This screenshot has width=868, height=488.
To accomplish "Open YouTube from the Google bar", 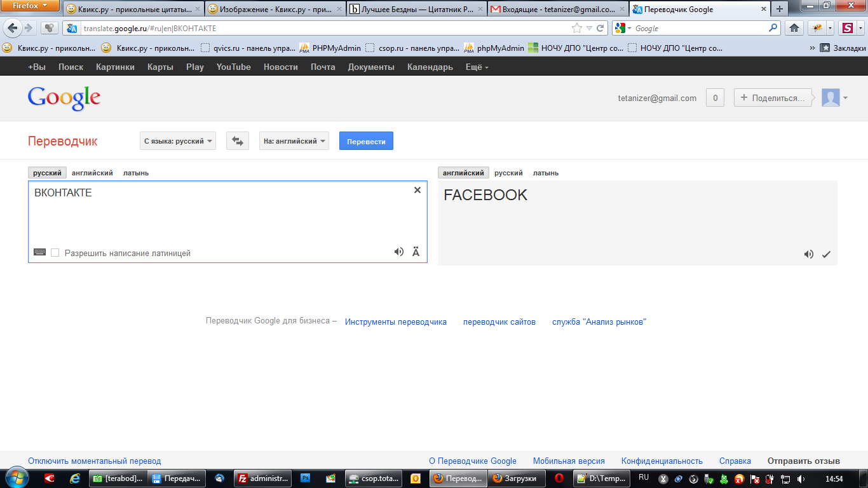I will click(x=233, y=67).
